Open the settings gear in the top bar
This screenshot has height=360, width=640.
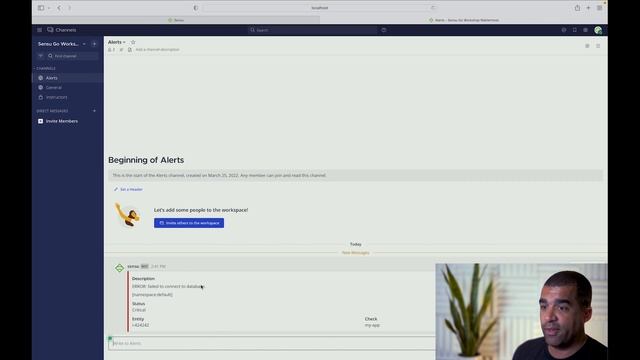point(585,30)
